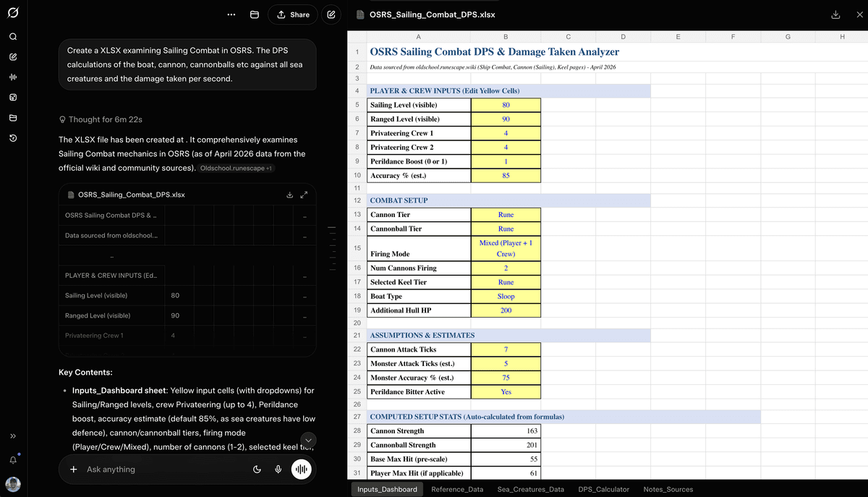The height and width of the screenshot is (497, 868).
Task: Start a new chat from the sidebar
Action: pyautogui.click(x=14, y=56)
